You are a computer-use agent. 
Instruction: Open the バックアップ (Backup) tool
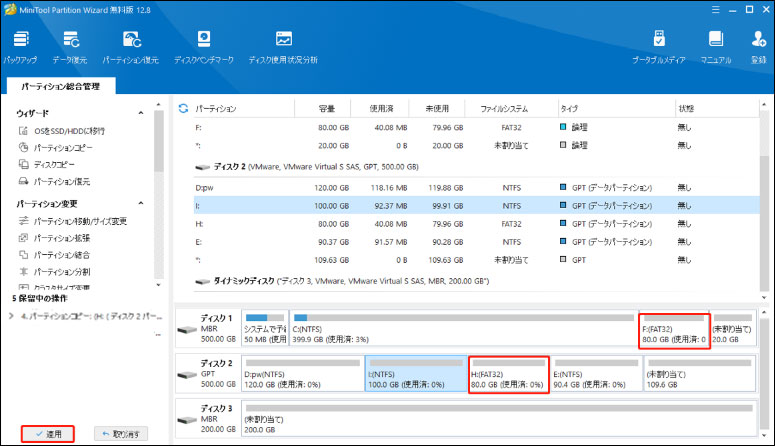20,47
